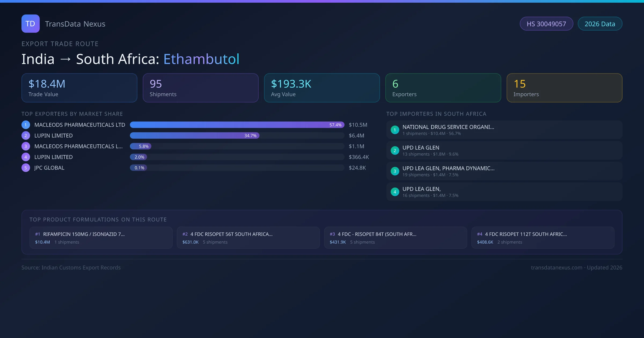Open the 6 Exporters card
Screen dimensions: 644x338
pyautogui.click(x=443, y=88)
